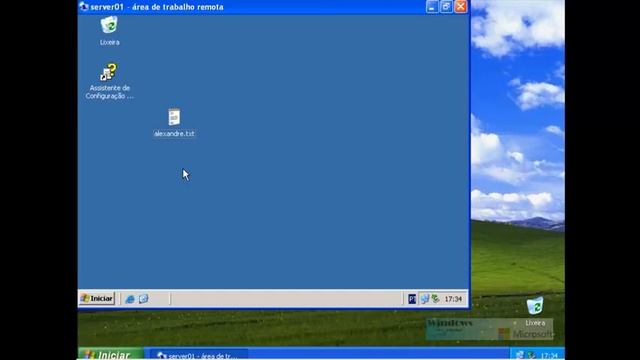Select the Lixeira icon in remote desktop
The height and width of the screenshot is (360, 640).
[x=109, y=25]
